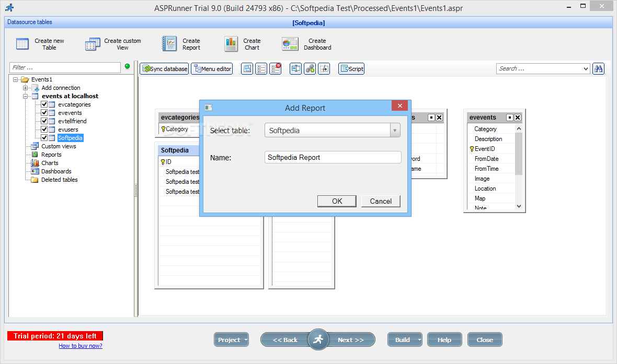Click the arrow selection toolbar icon
617x364 pixels.
click(x=324, y=69)
